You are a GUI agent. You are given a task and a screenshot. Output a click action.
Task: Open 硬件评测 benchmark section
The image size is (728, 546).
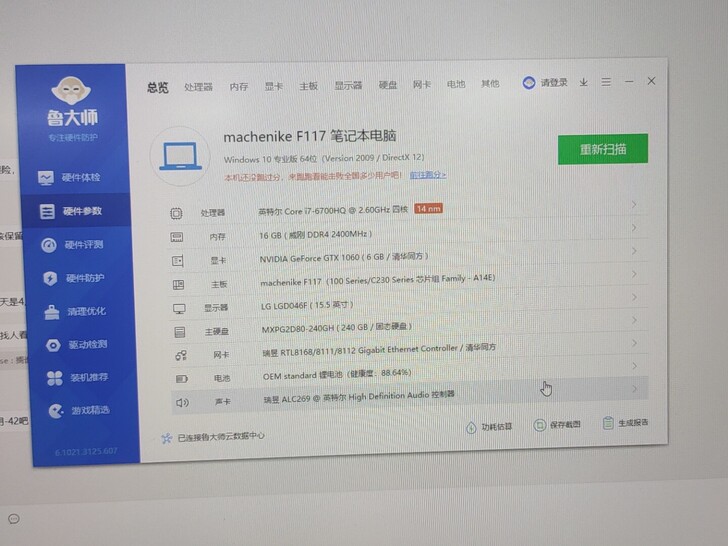(72, 245)
